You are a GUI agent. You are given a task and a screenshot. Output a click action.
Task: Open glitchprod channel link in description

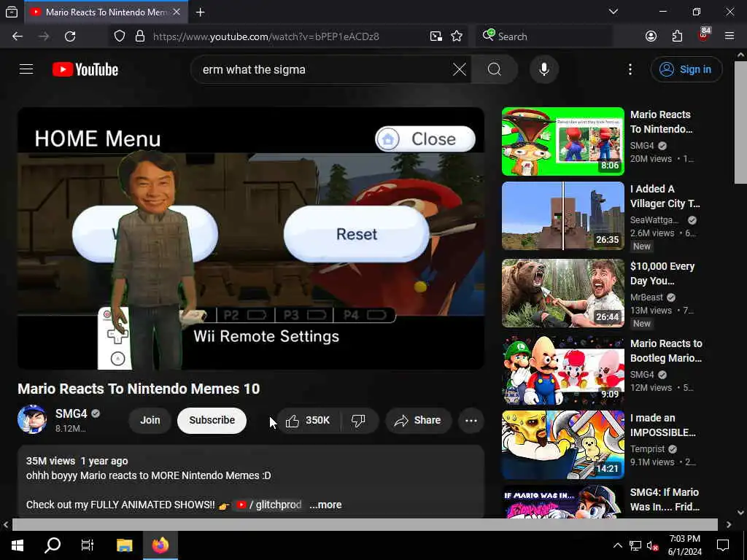click(269, 505)
